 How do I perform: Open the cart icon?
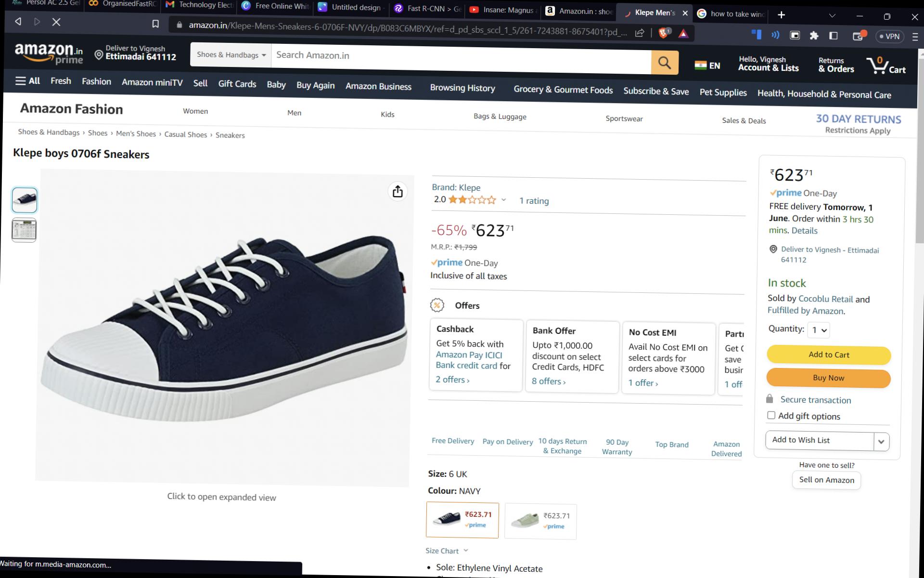click(x=885, y=66)
